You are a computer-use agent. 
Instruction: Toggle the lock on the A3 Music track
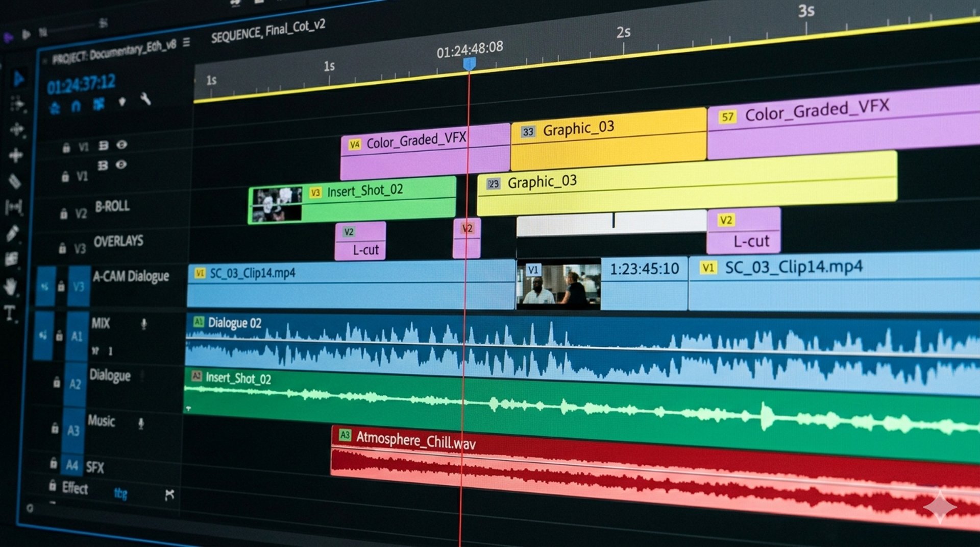(x=55, y=428)
